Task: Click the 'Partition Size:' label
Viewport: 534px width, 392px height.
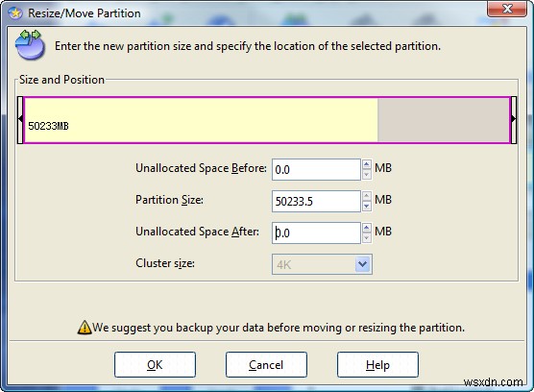Action: point(169,200)
